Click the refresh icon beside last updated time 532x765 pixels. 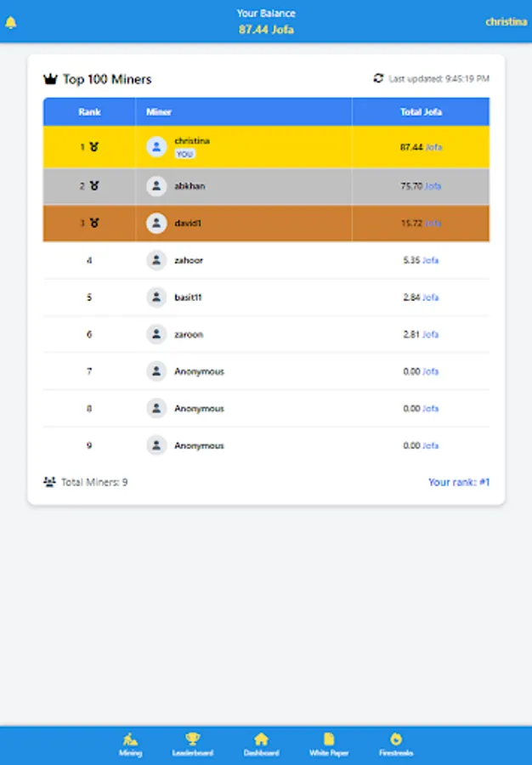(x=379, y=78)
